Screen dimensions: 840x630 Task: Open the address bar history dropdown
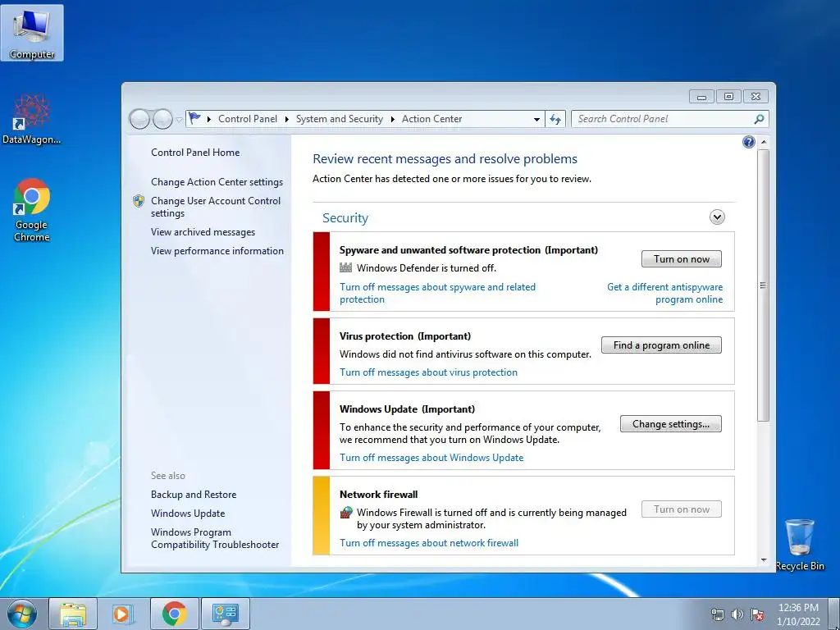coord(536,119)
